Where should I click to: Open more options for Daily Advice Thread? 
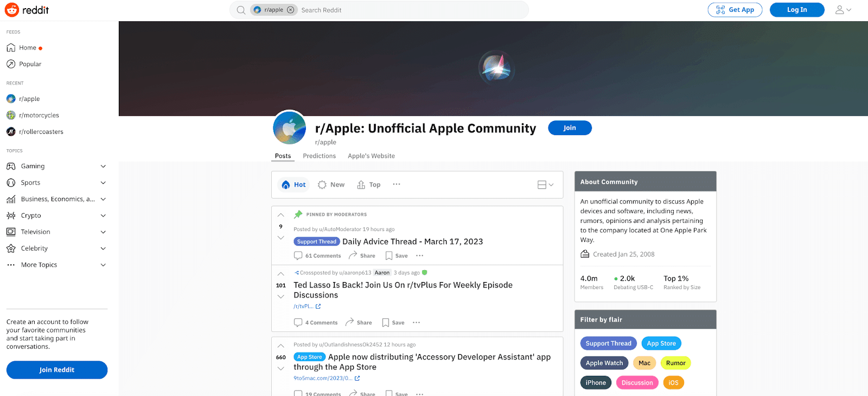point(419,256)
